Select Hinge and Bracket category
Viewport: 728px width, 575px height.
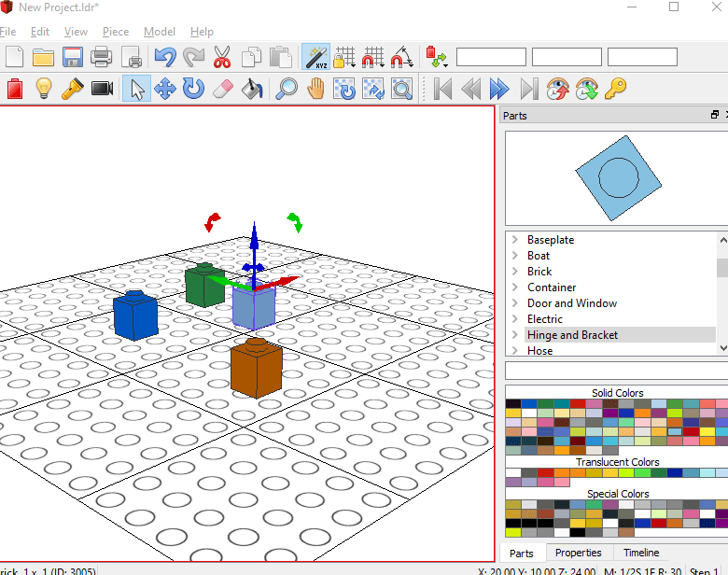point(572,335)
